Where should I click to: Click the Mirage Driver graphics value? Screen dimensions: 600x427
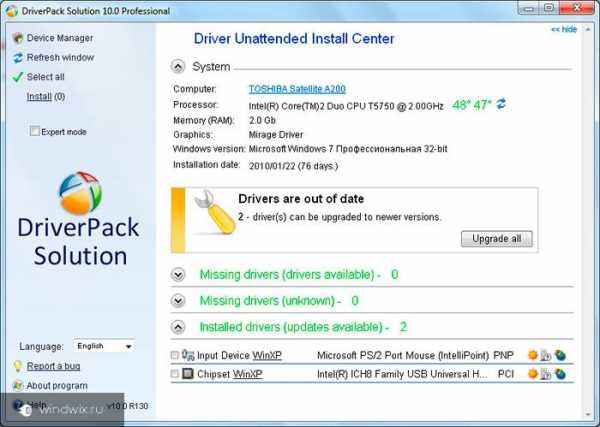[x=276, y=135]
